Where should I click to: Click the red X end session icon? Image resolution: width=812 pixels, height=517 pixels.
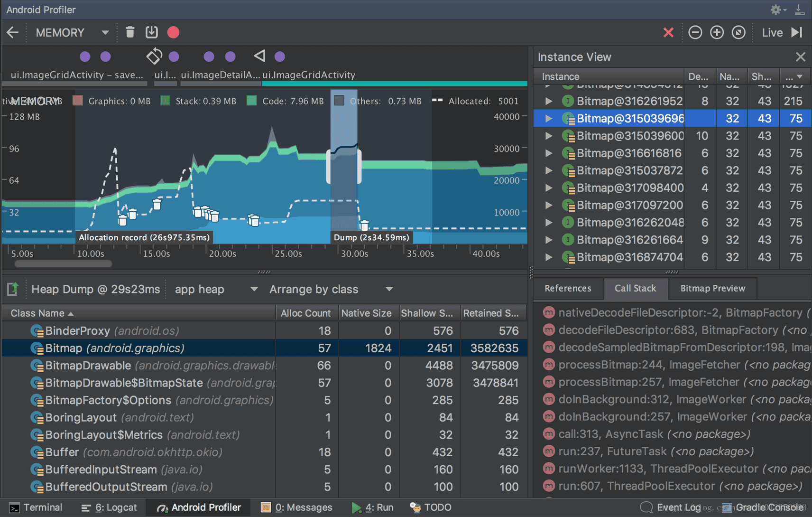pos(668,32)
